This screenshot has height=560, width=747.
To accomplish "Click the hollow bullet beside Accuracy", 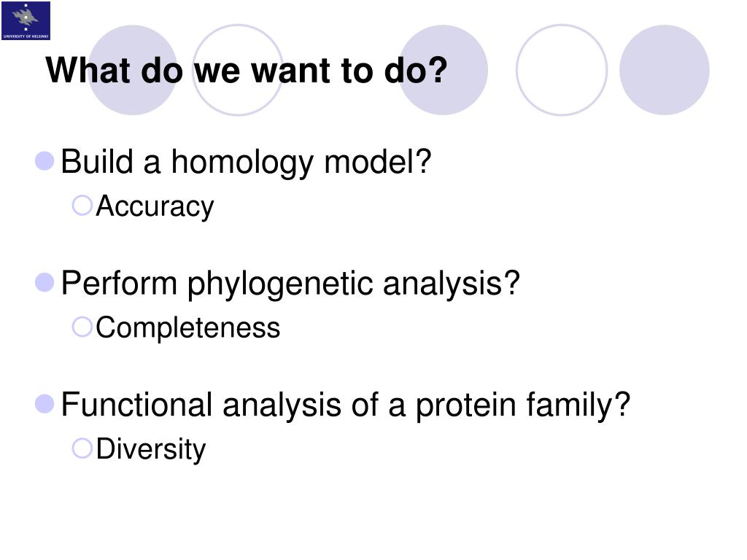I will (82, 206).
